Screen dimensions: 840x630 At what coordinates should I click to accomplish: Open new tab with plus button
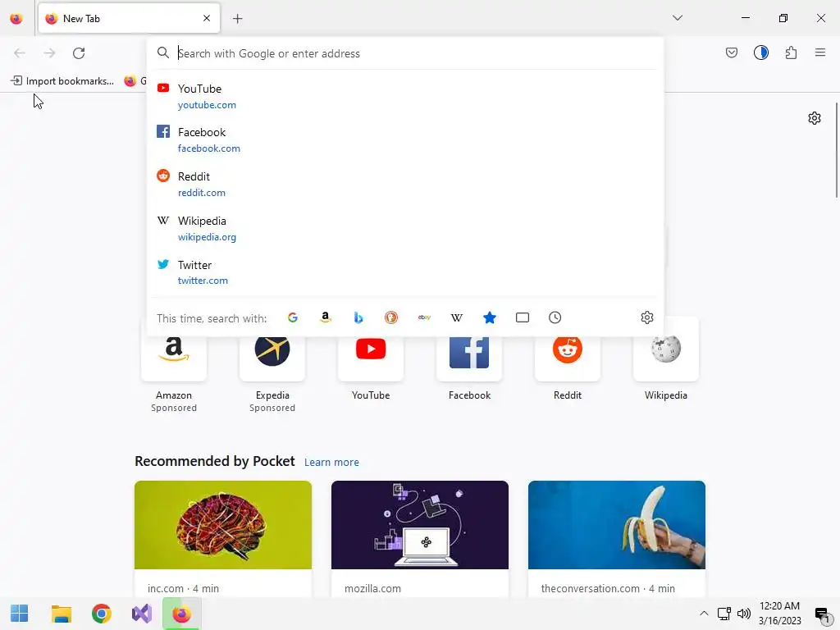(237, 19)
